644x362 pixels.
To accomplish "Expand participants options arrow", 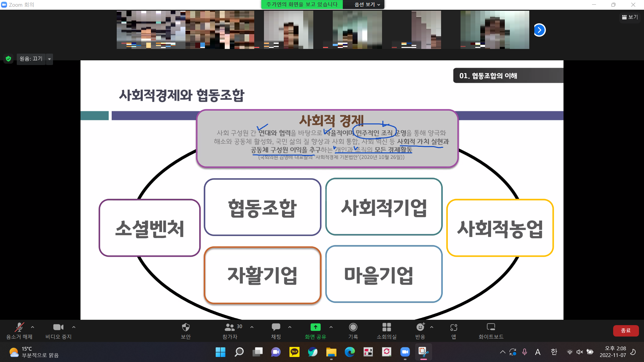I will [x=252, y=327].
